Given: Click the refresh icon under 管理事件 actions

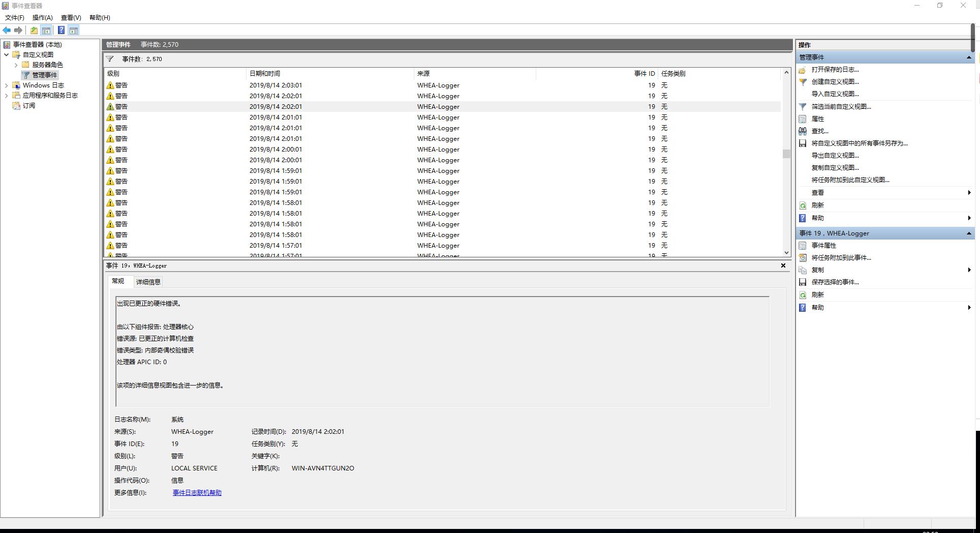Looking at the screenshot, I should point(803,205).
